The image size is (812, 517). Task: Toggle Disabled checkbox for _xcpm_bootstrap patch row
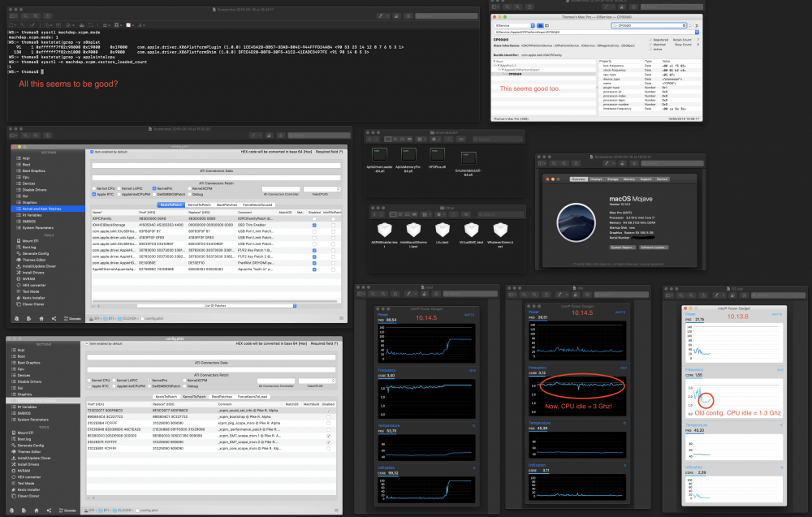point(328,416)
